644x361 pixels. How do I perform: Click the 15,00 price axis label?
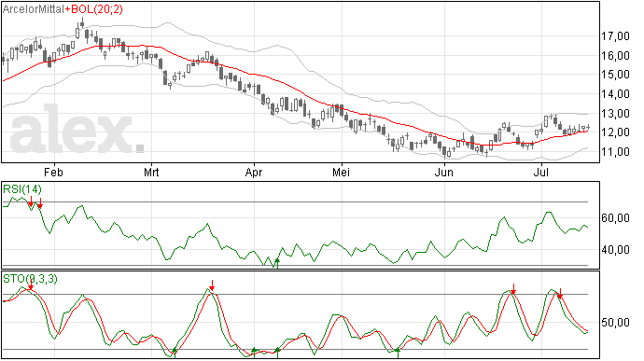615,75
